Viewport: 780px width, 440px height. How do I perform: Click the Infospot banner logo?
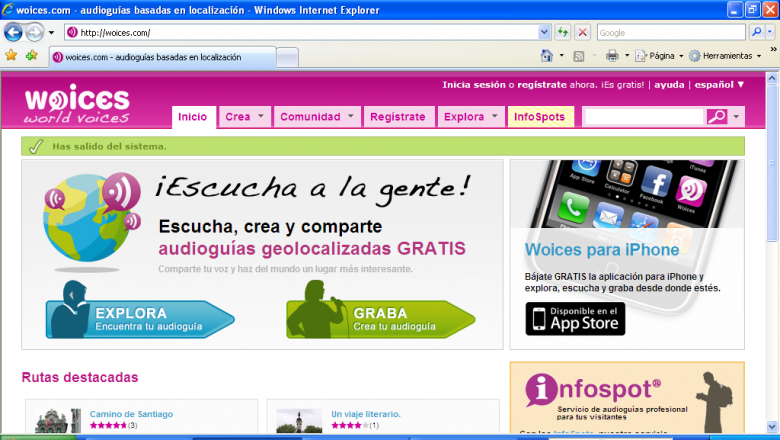tap(593, 390)
